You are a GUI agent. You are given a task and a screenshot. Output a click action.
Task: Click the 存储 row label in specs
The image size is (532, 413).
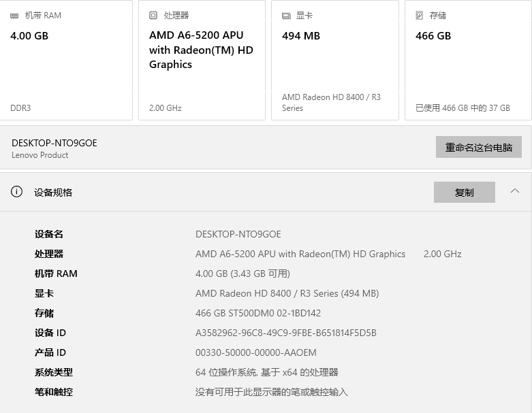click(x=44, y=313)
